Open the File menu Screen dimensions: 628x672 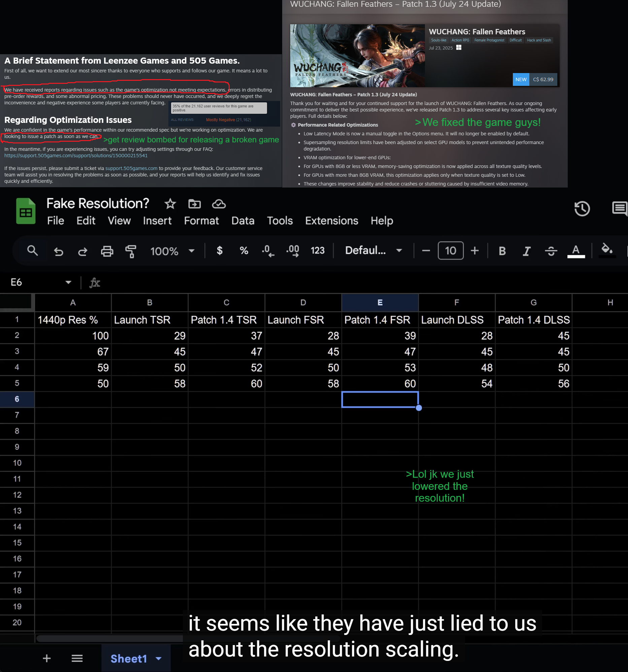click(56, 221)
